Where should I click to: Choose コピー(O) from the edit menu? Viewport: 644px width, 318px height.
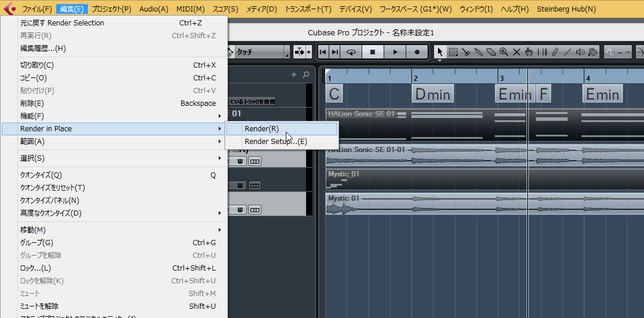tap(115, 77)
